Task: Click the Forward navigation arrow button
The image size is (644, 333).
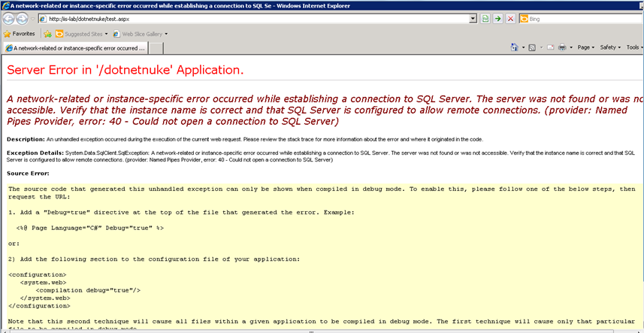Action: 22,19
